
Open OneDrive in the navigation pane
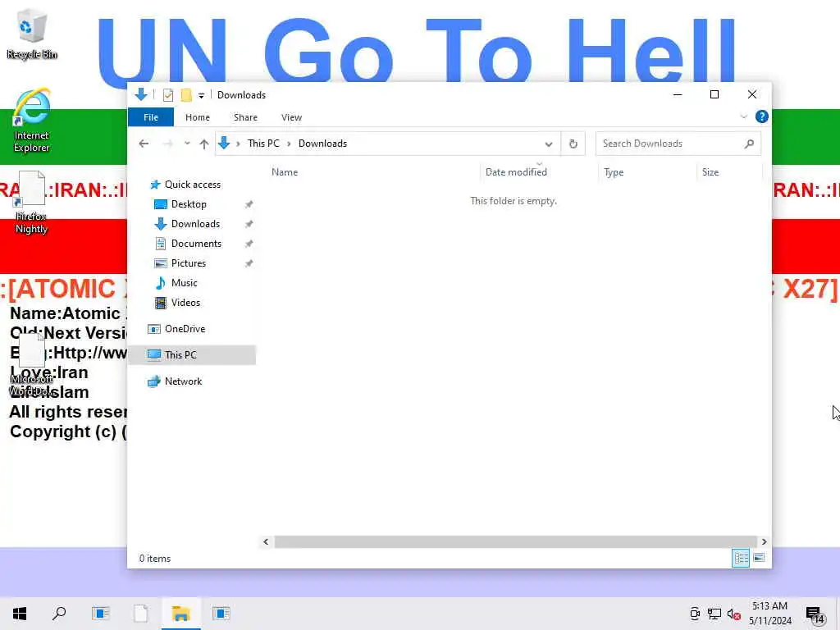tap(185, 329)
